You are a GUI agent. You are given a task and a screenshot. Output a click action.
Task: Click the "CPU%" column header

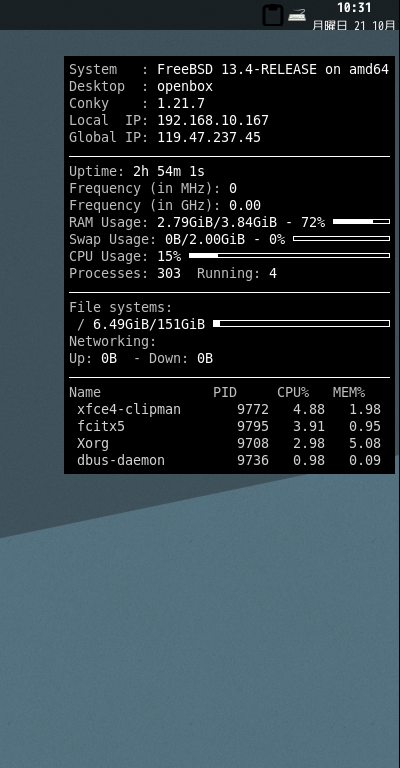tap(293, 392)
